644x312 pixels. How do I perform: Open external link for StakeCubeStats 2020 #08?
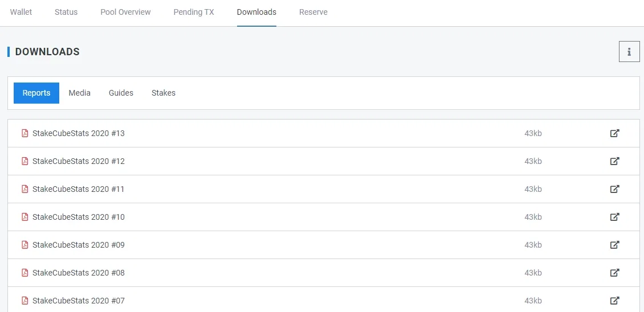tap(614, 273)
